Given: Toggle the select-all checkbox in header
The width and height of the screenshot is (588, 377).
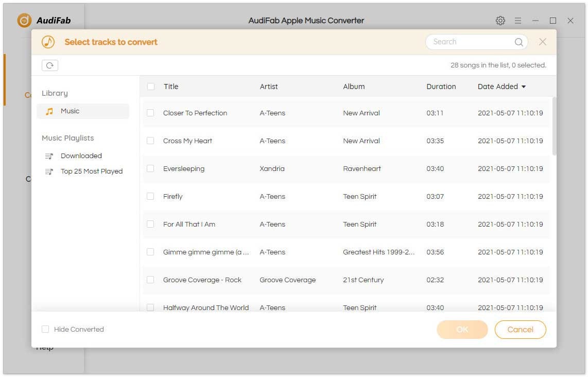Looking at the screenshot, I should click(x=151, y=87).
